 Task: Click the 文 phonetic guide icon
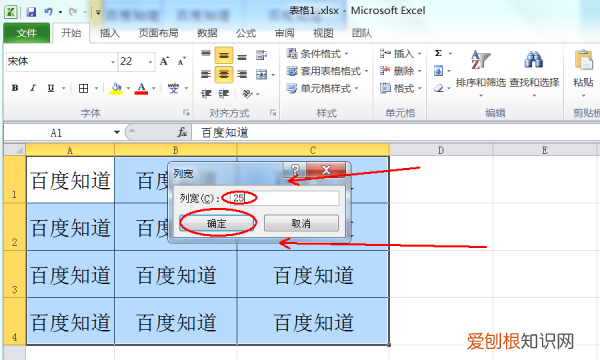(173, 88)
